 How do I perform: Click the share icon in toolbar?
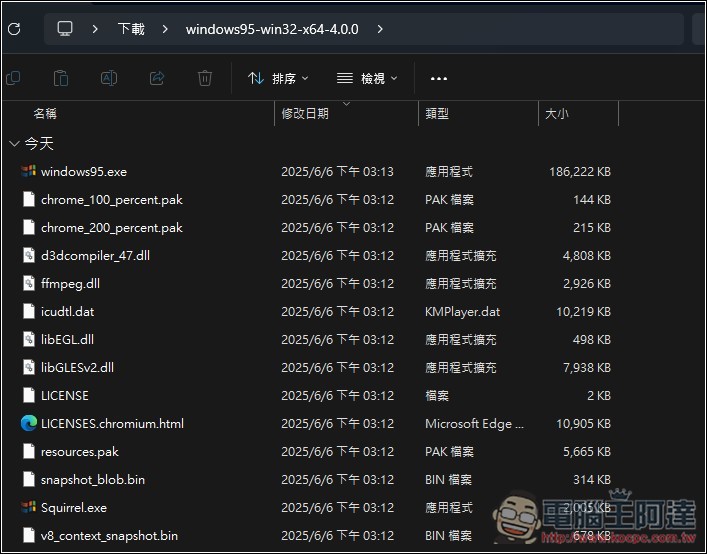[x=157, y=78]
